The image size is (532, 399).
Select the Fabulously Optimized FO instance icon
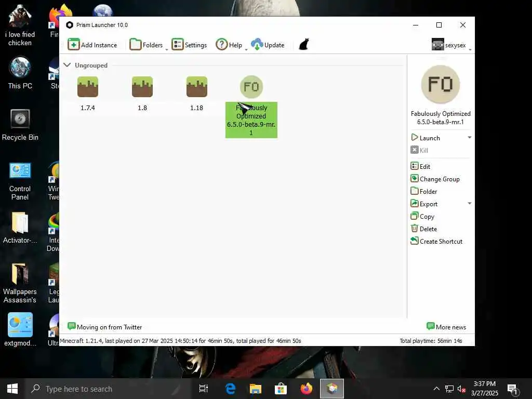coord(251,87)
